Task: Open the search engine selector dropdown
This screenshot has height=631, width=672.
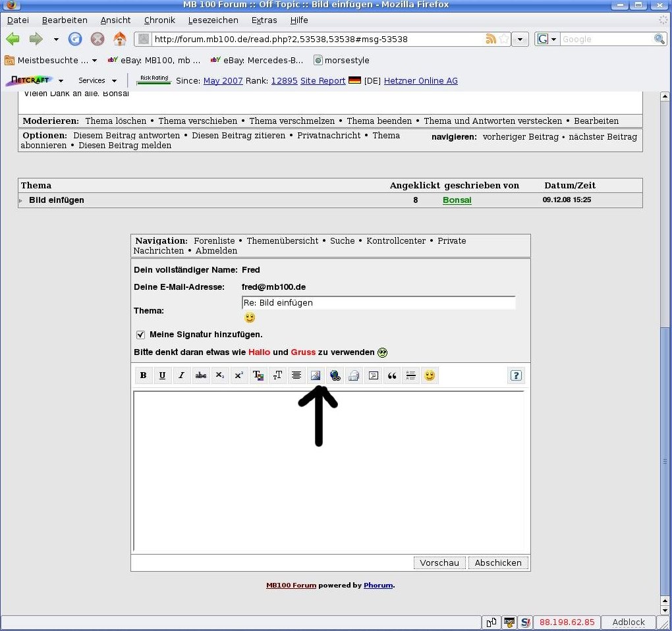Action: 546,40
